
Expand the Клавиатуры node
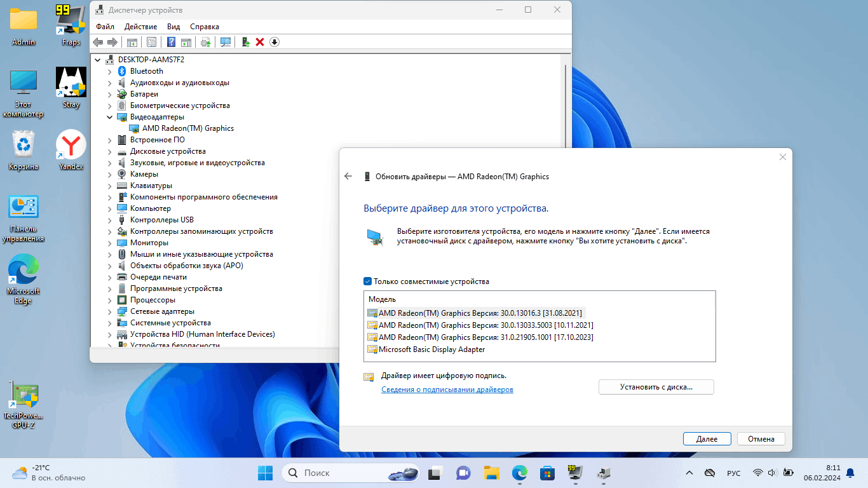coord(109,186)
